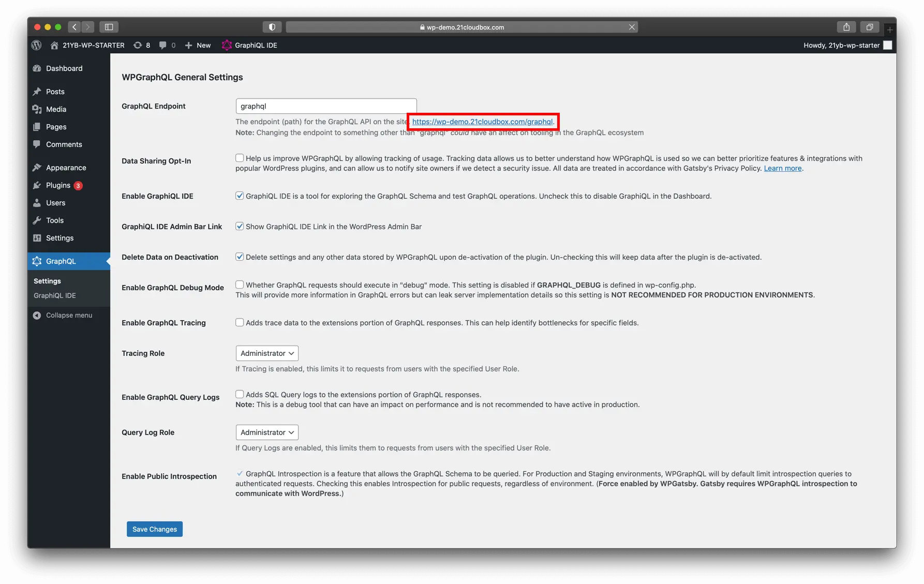Toggle the Enable GraphQL Tracing checkbox
Viewport: 924px width, 584px height.
pos(240,322)
